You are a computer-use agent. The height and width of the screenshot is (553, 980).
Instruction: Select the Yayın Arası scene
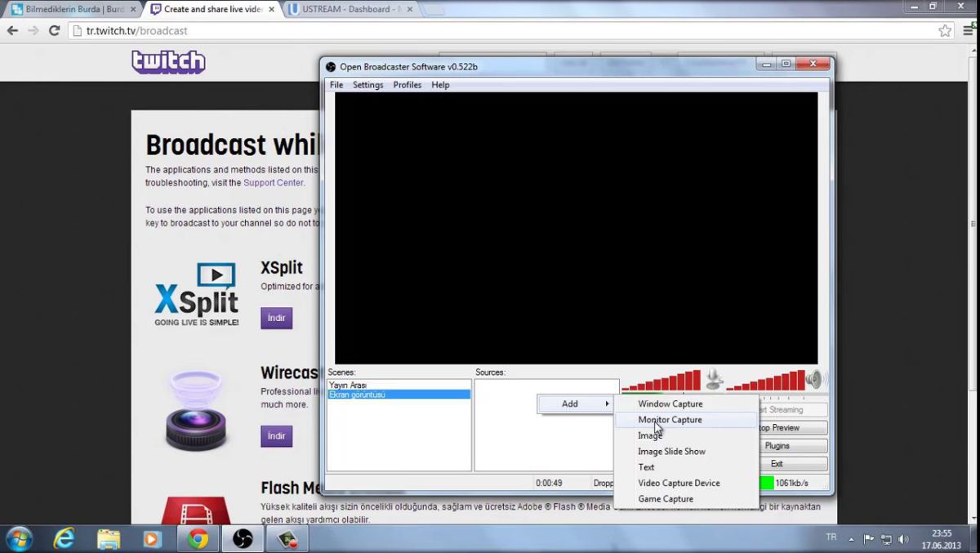(348, 385)
